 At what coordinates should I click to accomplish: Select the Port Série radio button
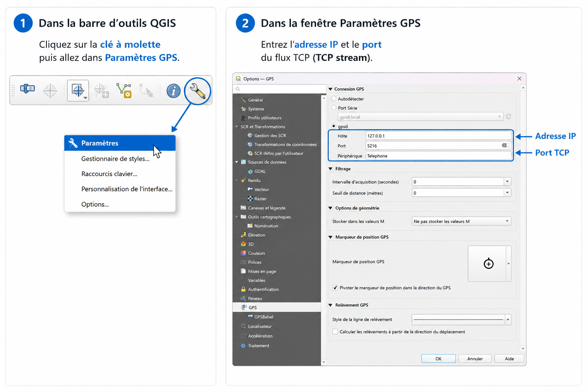[x=334, y=108]
